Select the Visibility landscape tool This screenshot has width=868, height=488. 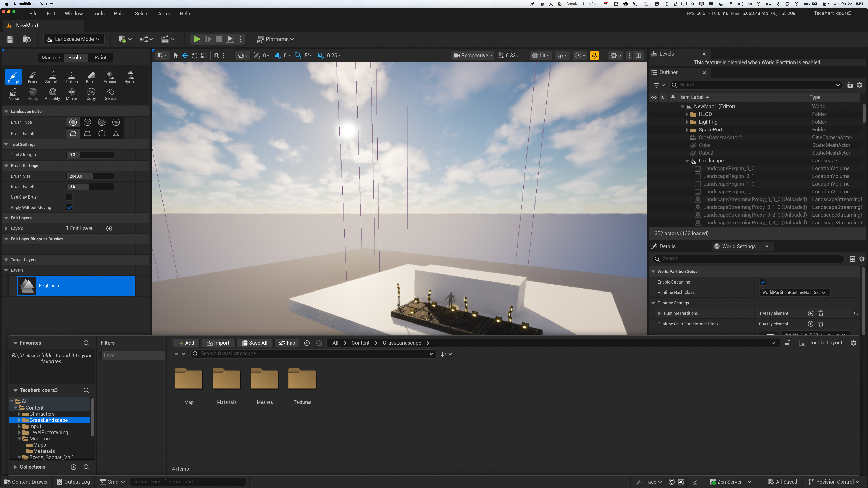tap(52, 94)
